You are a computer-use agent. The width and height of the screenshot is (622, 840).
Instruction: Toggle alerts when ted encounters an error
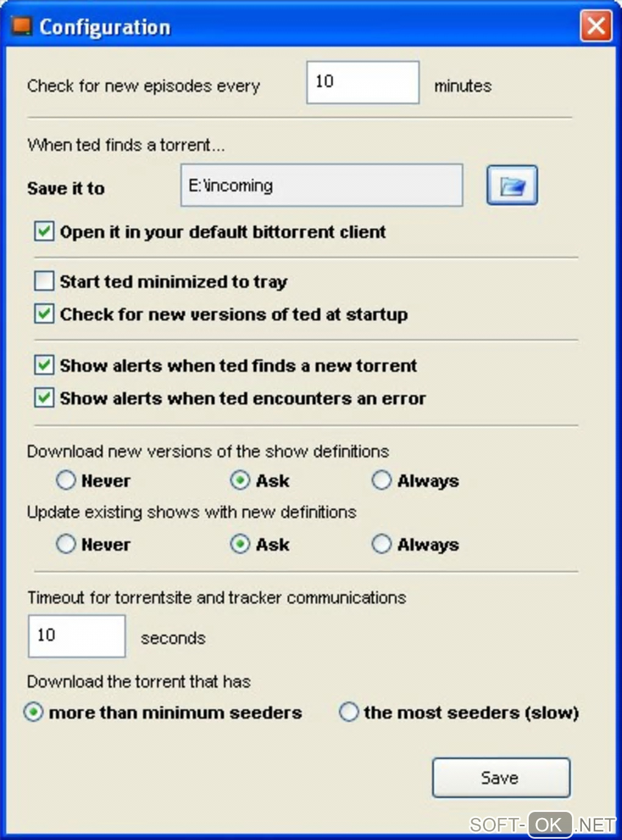44,398
